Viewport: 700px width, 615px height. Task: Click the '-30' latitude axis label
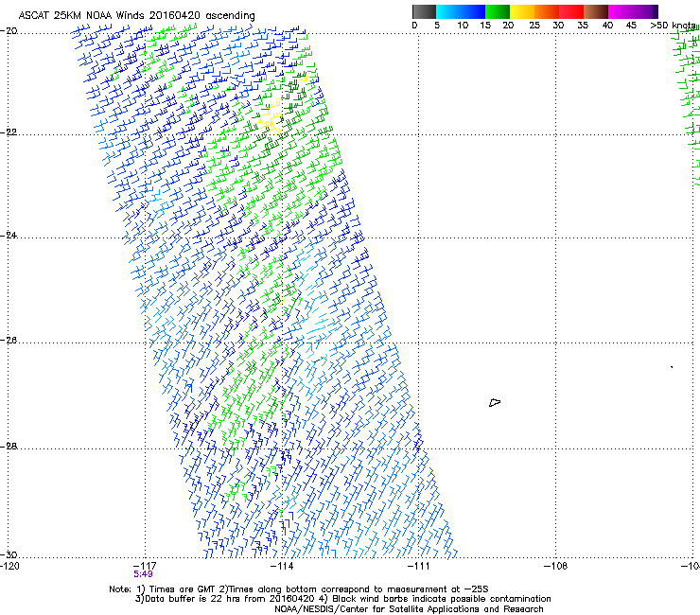click(x=9, y=554)
